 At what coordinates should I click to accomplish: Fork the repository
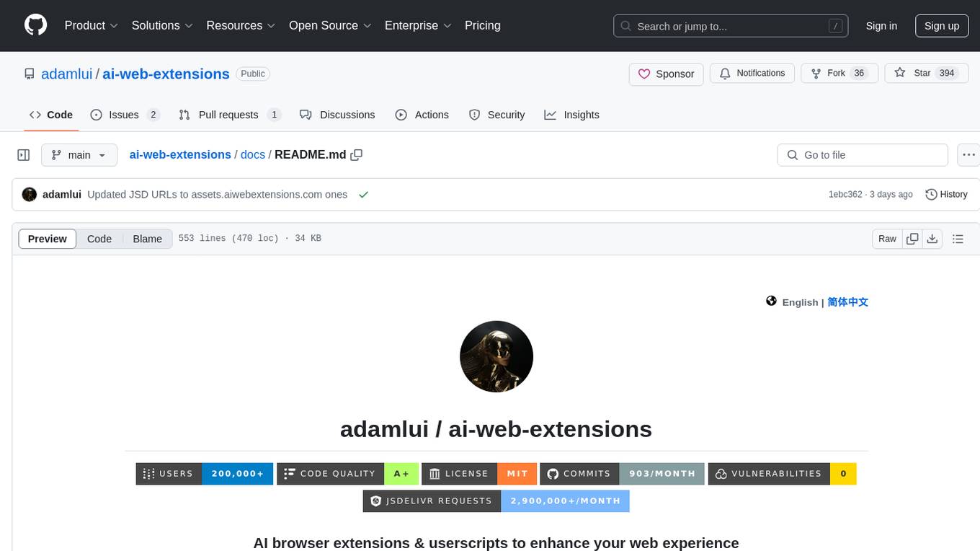(x=839, y=74)
